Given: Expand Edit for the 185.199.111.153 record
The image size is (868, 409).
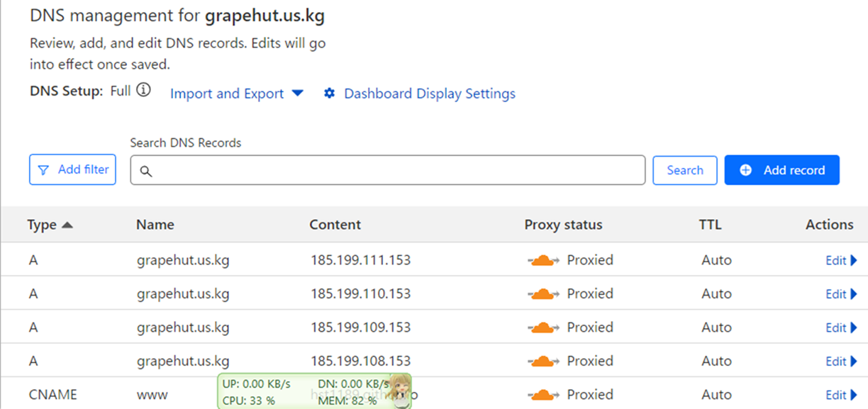Looking at the screenshot, I should click(841, 260).
